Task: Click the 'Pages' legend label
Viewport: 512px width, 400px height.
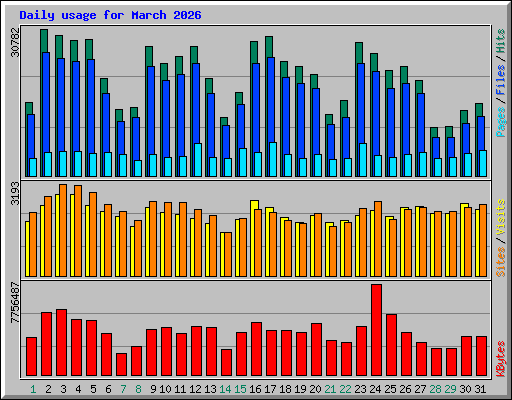Action: [x=500, y=122]
